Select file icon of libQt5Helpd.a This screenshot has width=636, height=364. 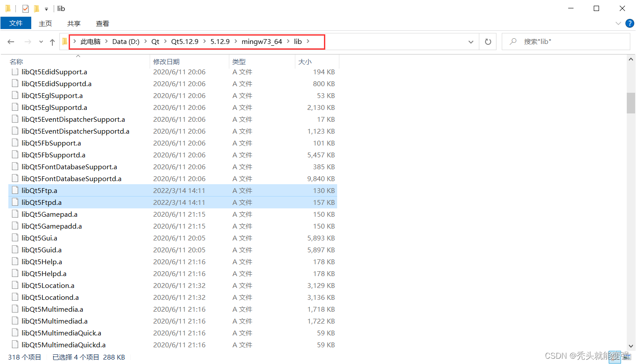pos(15,273)
